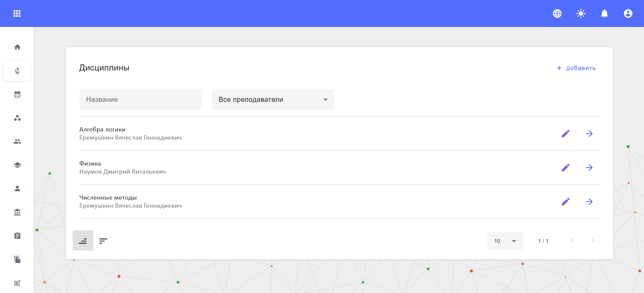The height and width of the screenshot is (293, 644).
Task: Open the user account profile icon
Action: (628, 13)
